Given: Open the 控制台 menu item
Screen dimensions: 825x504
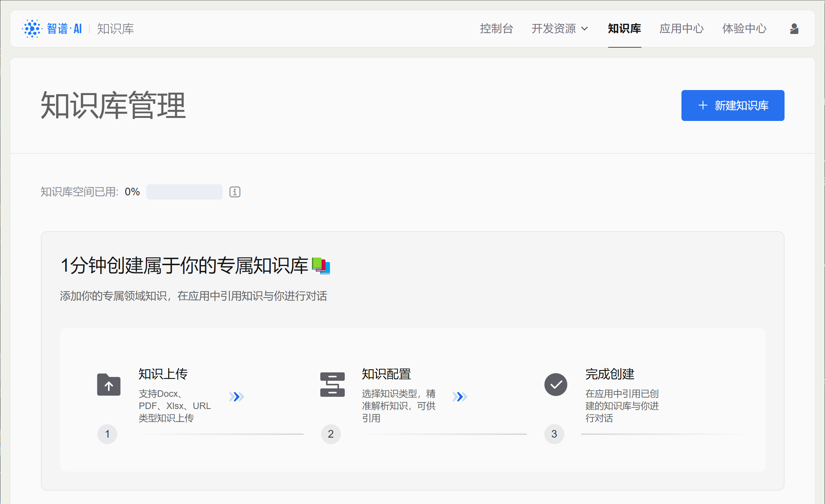Looking at the screenshot, I should (496, 29).
